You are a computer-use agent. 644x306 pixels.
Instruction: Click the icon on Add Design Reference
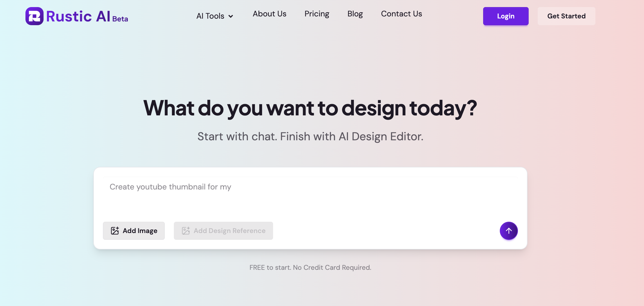click(186, 231)
